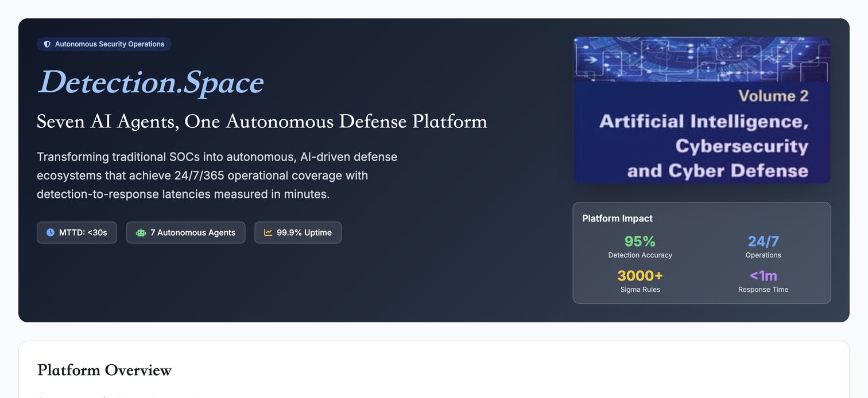
Task: Click the <1m Response Time value
Action: (x=763, y=276)
